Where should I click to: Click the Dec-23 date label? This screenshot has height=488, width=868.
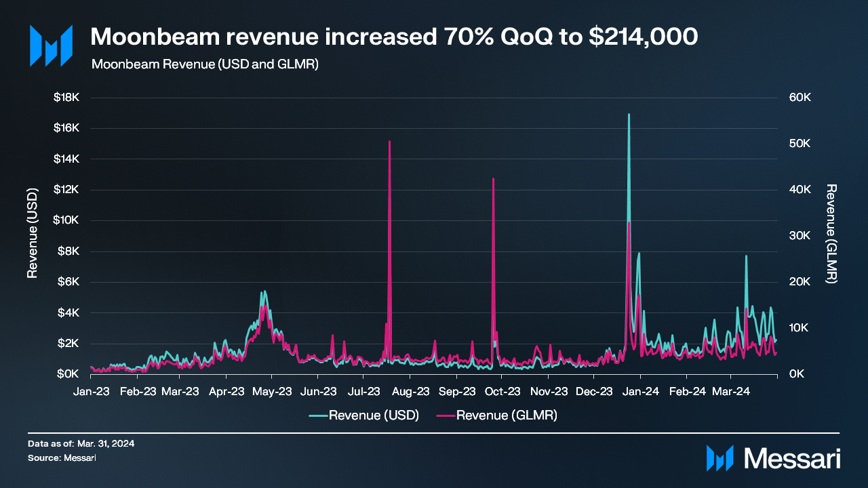pos(595,392)
